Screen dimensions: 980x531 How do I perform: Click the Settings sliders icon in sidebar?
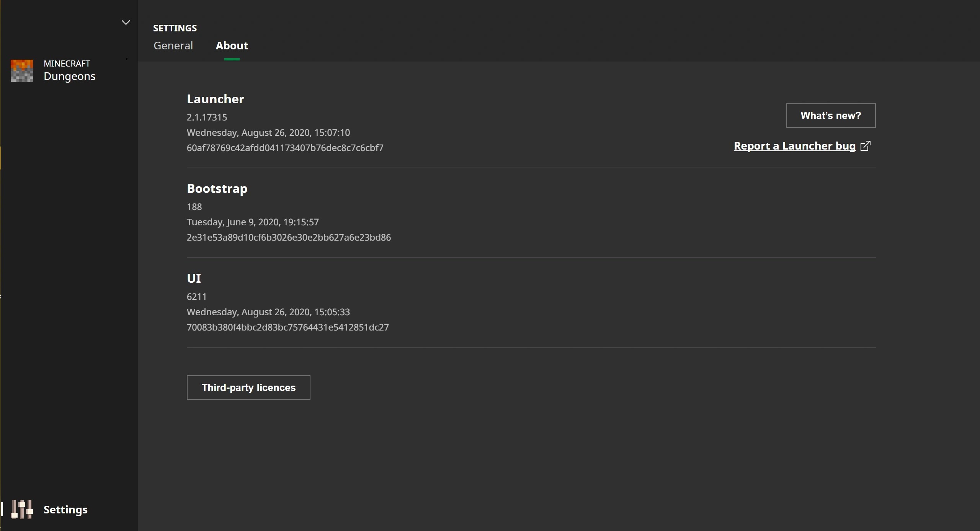coord(21,510)
